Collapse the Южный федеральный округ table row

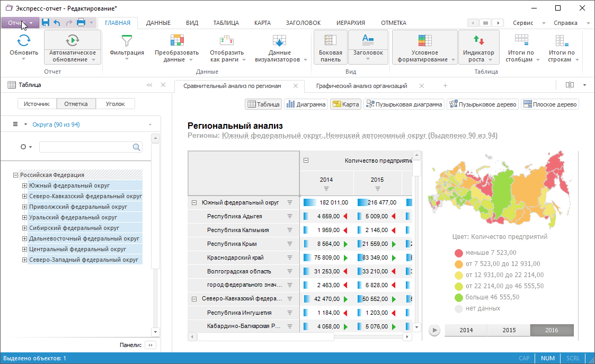point(194,202)
